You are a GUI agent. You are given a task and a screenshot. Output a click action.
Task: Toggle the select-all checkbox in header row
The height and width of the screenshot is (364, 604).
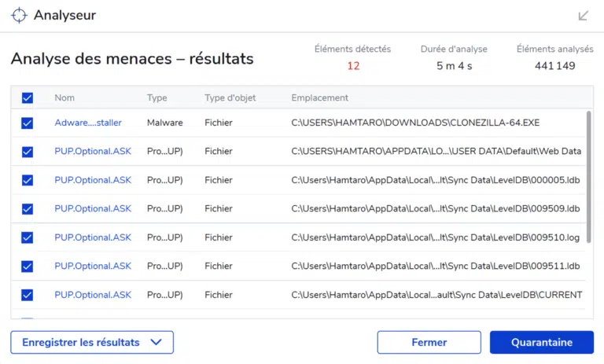tap(28, 97)
